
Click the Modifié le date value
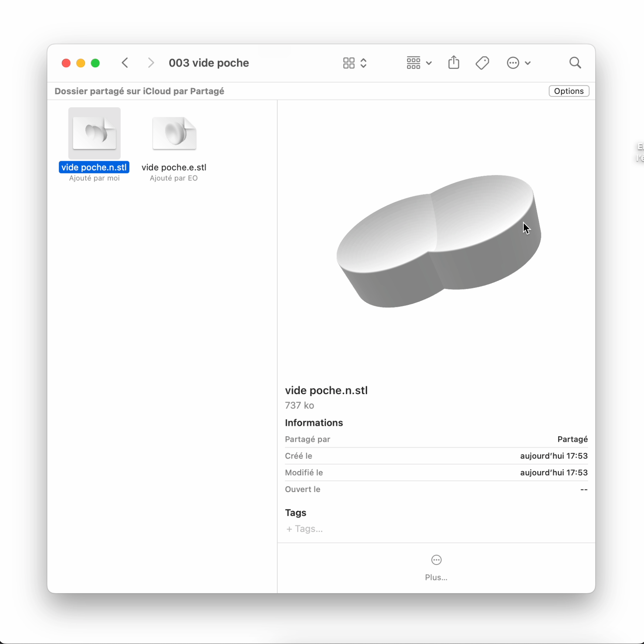[x=554, y=472]
